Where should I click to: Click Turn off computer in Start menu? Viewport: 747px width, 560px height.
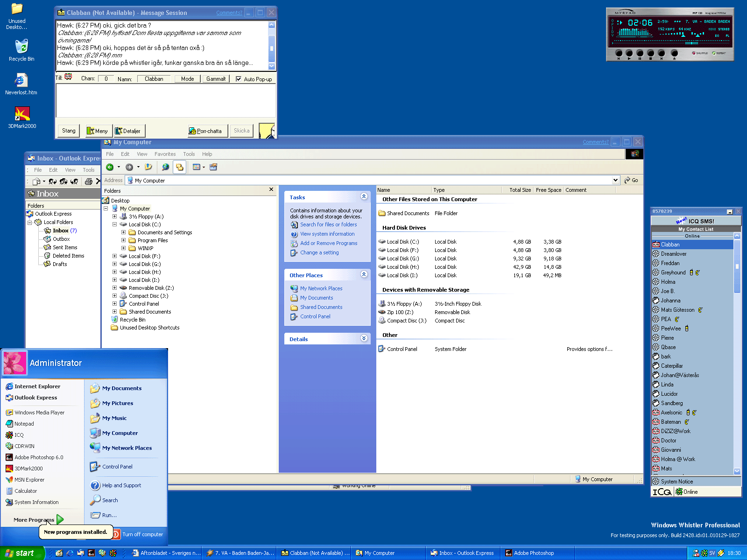point(142,534)
